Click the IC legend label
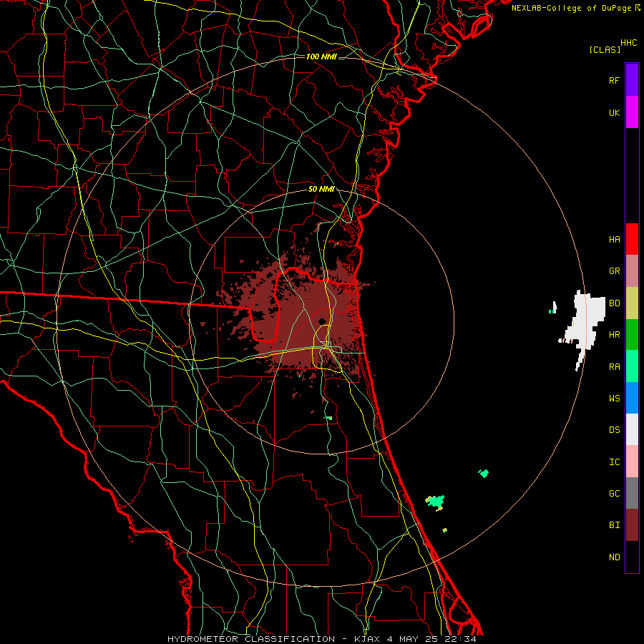 [614, 462]
